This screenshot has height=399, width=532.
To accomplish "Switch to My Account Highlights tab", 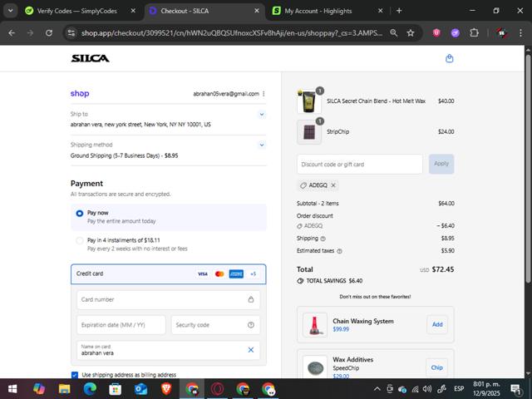I will (318, 11).
